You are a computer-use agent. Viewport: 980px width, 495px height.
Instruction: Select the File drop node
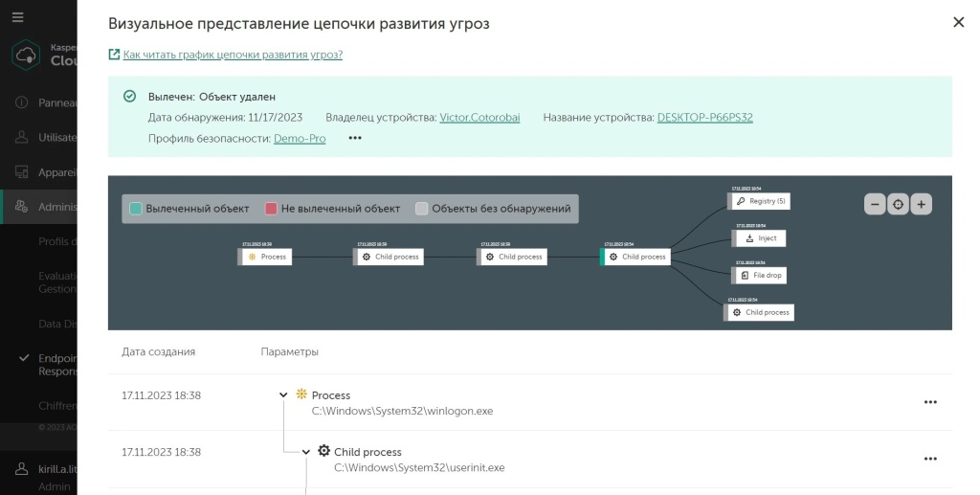(x=759, y=275)
